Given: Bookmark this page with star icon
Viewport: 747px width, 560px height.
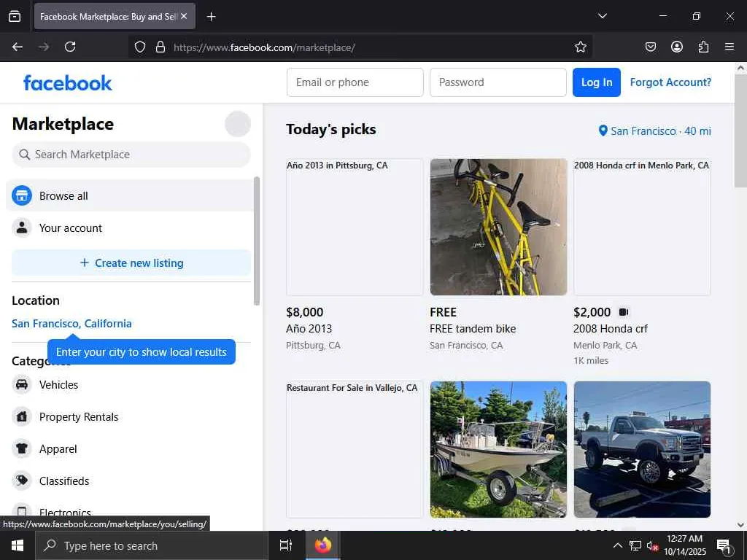Looking at the screenshot, I should (x=580, y=47).
